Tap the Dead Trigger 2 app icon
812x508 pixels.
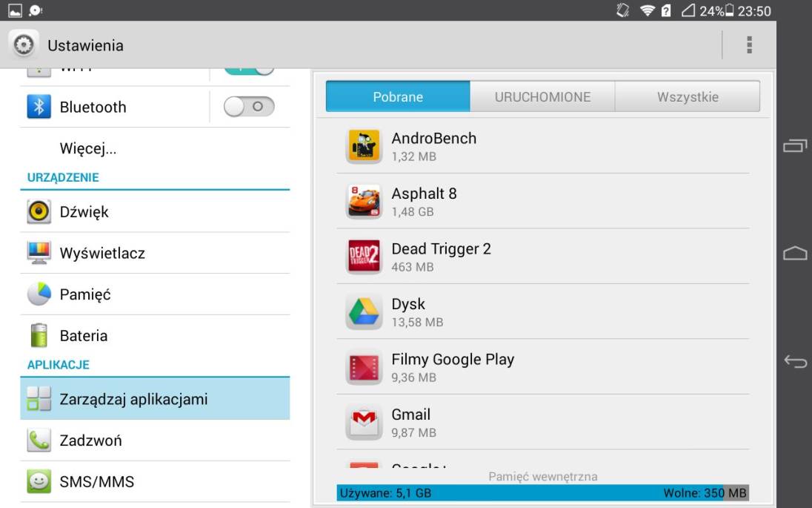364,256
